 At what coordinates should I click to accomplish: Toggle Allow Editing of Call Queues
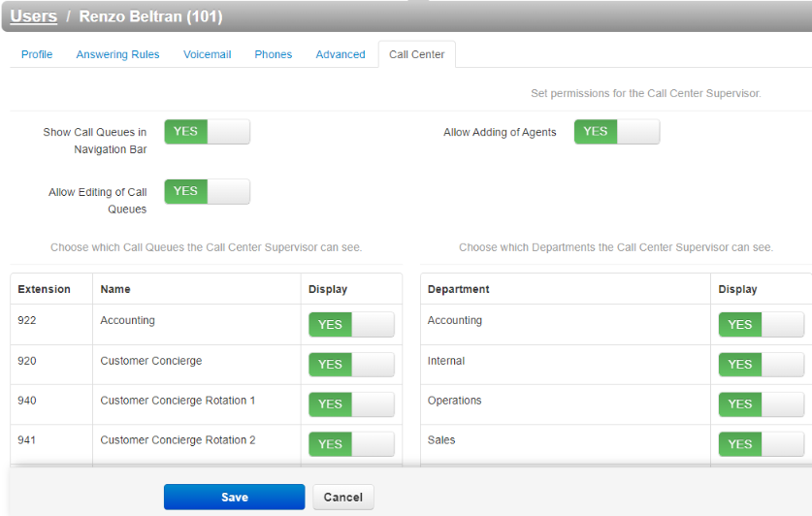[x=208, y=191]
